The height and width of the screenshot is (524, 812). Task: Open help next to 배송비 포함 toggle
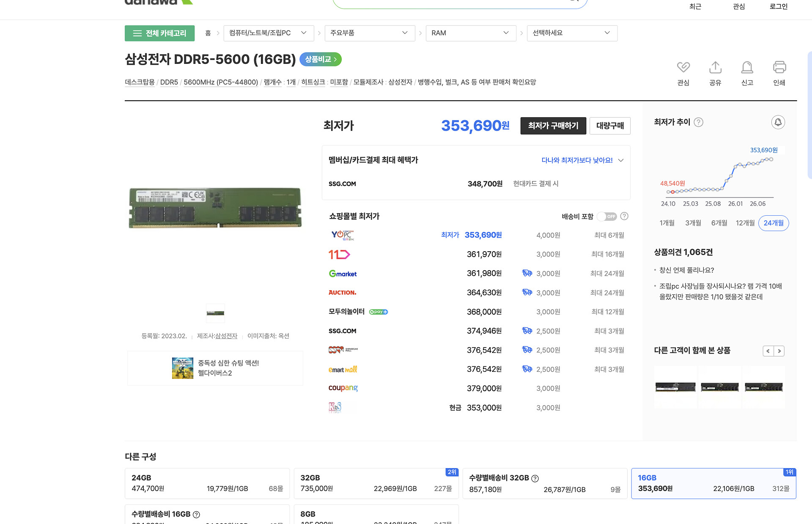(624, 216)
